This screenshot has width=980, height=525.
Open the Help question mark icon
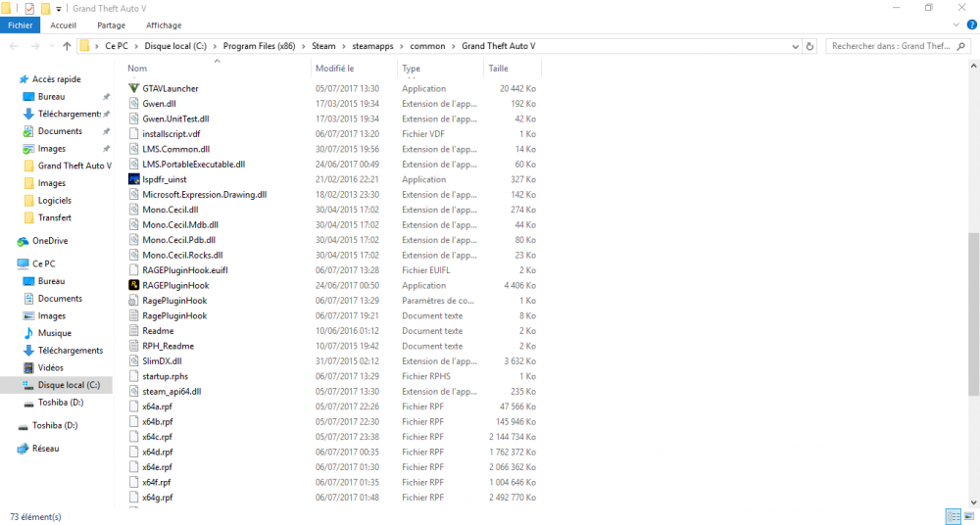[971, 25]
